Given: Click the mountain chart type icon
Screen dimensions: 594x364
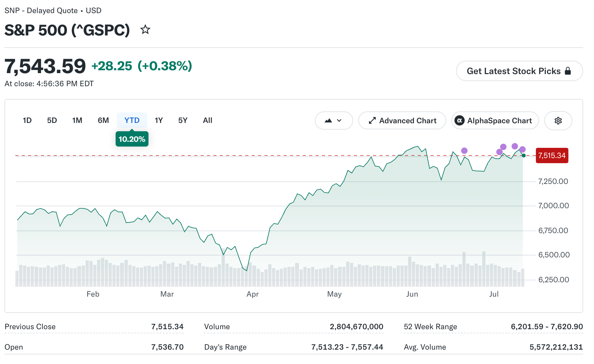Looking at the screenshot, I should pos(328,121).
